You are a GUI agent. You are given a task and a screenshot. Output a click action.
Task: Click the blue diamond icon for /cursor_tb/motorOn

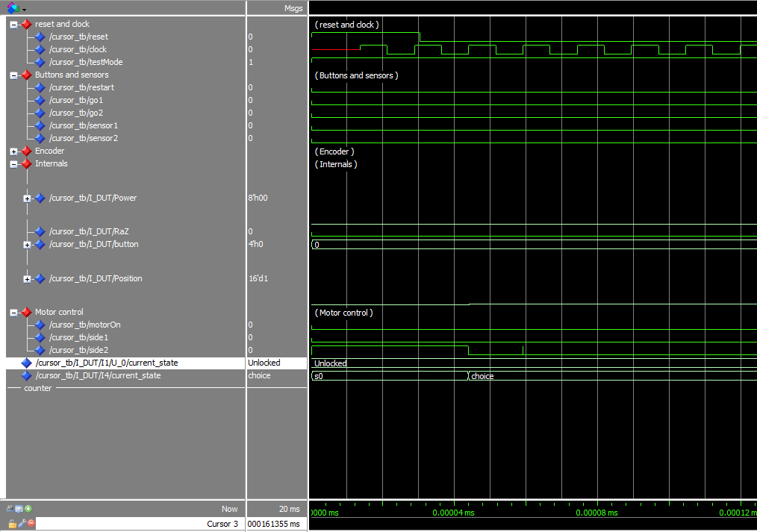click(x=40, y=325)
